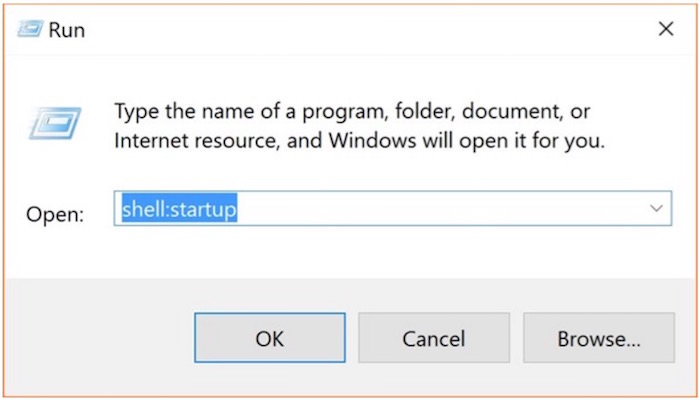Click the gray footer left of OK
Image resolution: width=700 pixels, height=401 pixels.
tap(100, 339)
